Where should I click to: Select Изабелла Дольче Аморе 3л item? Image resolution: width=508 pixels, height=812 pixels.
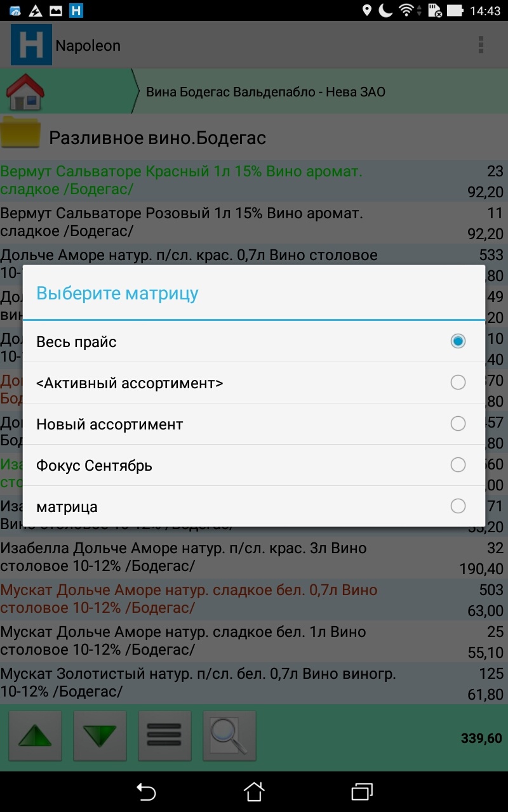(x=254, y=557)
